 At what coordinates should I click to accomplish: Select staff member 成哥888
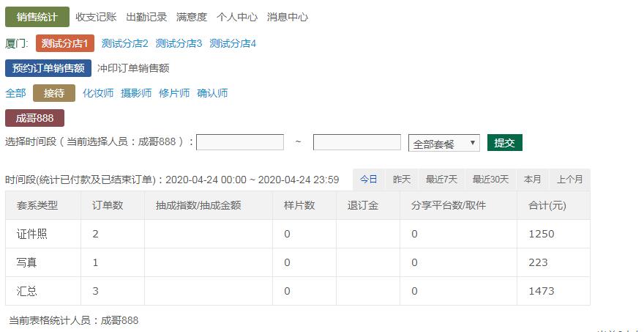(34, 118)
